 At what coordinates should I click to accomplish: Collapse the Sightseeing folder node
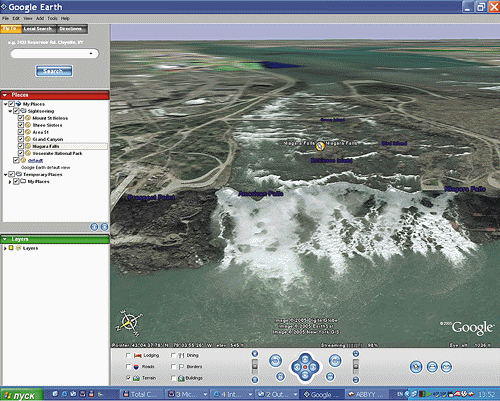[10, 111]
